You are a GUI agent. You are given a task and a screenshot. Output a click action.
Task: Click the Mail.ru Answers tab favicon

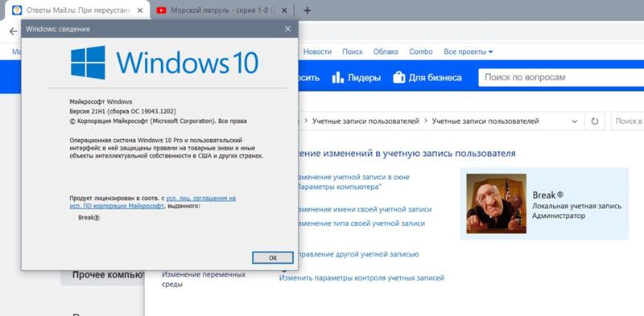17,10
